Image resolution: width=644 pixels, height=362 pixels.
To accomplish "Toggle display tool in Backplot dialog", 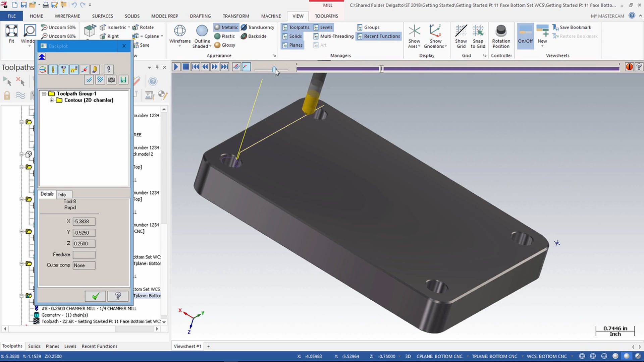I will [53, 69].
